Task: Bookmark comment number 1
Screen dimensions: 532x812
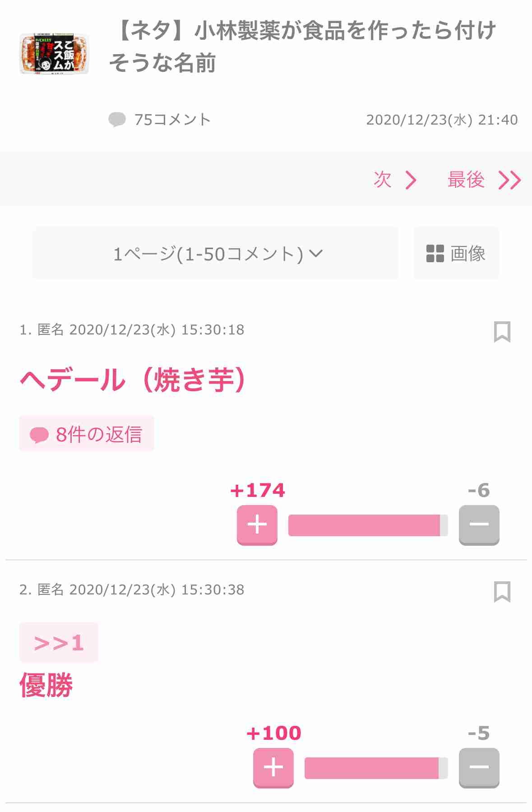Action: pyautogui.click(x=502, y=332)
